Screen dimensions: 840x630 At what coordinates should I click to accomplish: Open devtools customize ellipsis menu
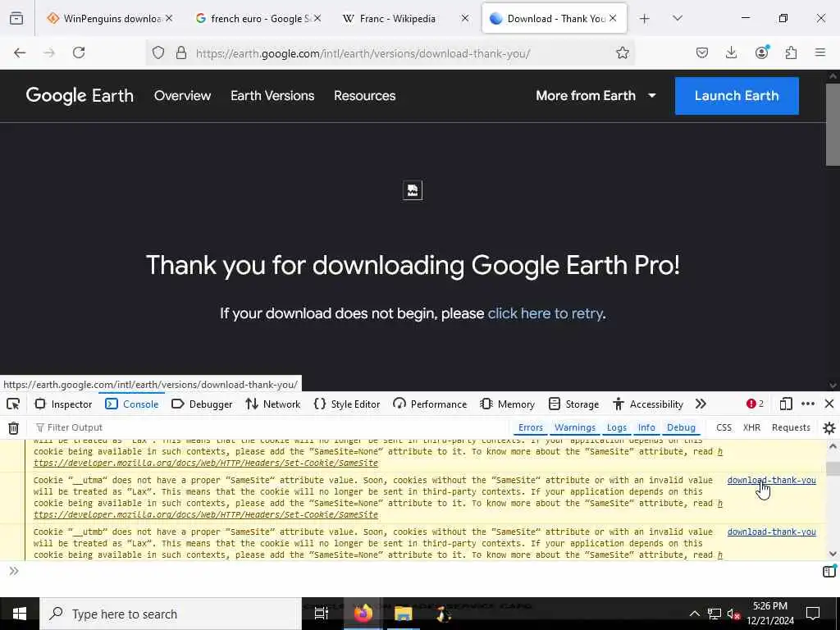(x=808, y=404)
